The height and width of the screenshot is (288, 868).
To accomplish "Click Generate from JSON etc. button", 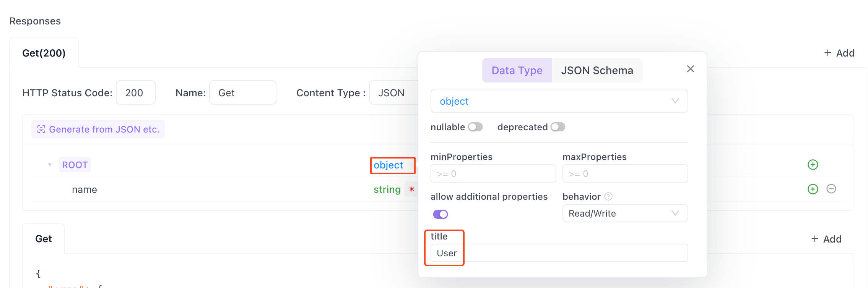I will (x=98, y=129).
